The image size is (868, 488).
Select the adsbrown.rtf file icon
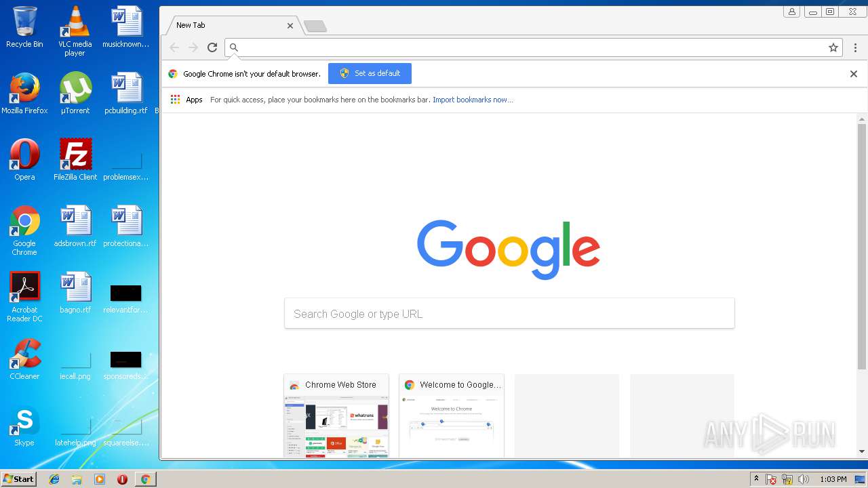[75, 226]
